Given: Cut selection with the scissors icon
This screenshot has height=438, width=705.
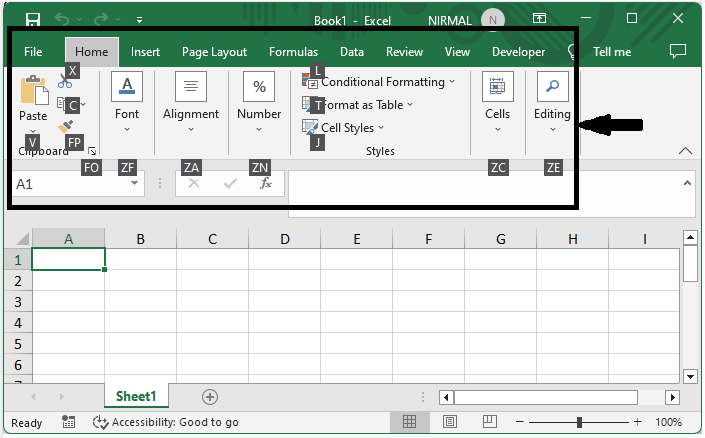Looking at the screenshot, I should (65, 80).
